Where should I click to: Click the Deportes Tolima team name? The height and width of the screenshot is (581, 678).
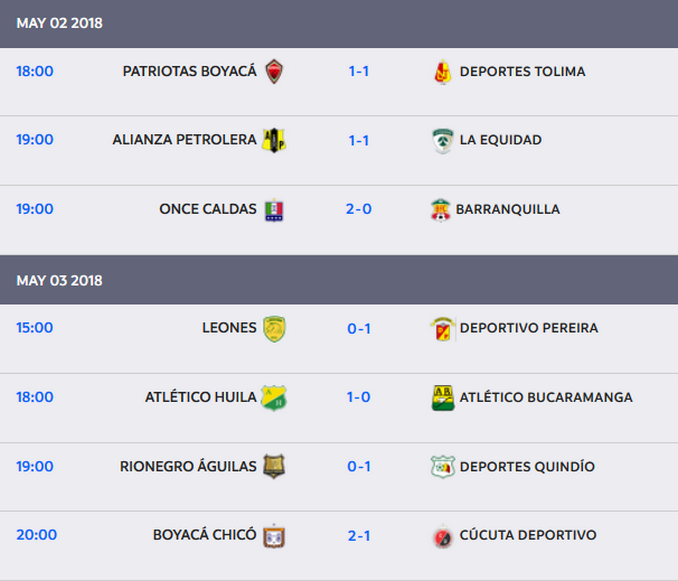[x=522, y=71]
